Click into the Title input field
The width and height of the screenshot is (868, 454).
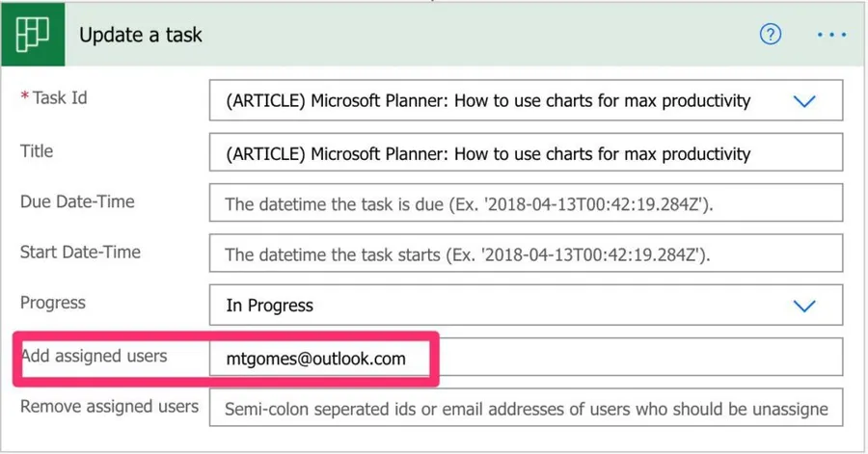pyautogui.click(x=526, y=153)
